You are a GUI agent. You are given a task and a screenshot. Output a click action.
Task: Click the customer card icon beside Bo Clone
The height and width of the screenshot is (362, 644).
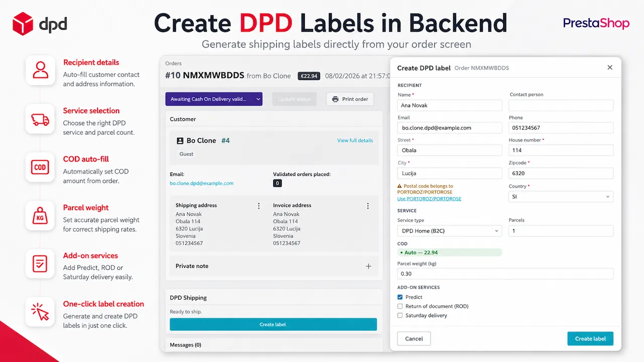[x=180, y=141]
